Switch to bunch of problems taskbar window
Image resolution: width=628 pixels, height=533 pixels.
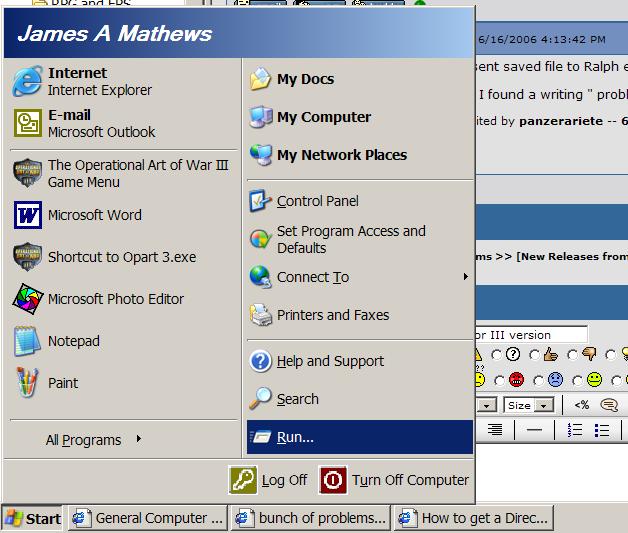[x=310, y=518]
